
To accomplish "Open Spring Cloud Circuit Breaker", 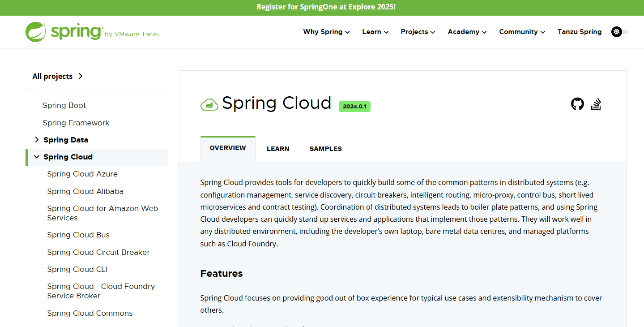I will point(98,252).
